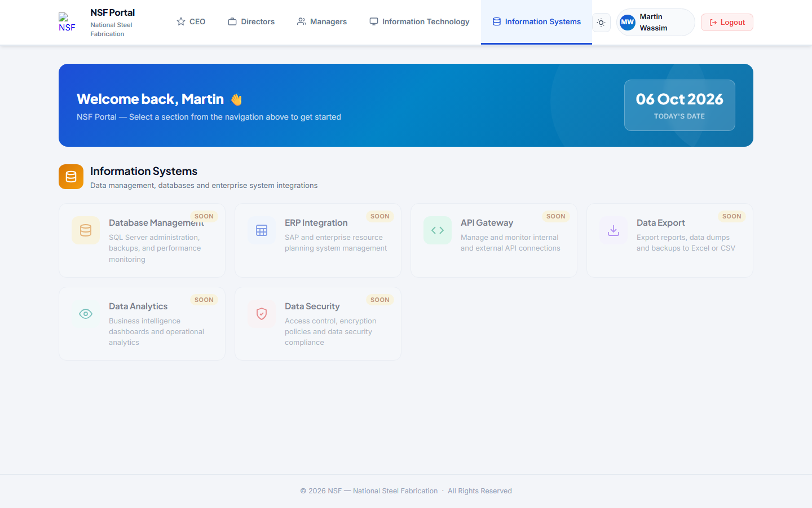Click the National Steel Fabrication header subtitle
Viewport: 812px width, 508px height.
tap(112, 29)
